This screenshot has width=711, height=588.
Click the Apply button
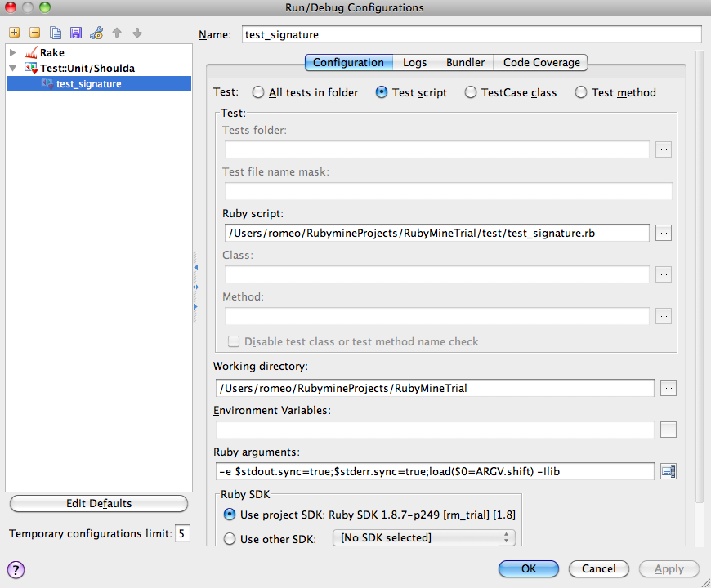(669, 569)
